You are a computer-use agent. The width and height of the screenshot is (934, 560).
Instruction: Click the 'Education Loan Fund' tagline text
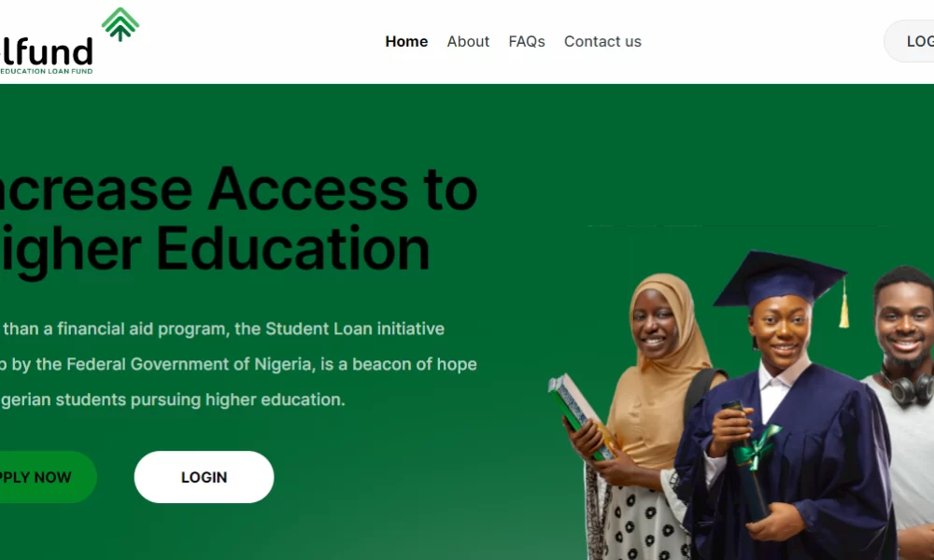[x=47, y=72]
